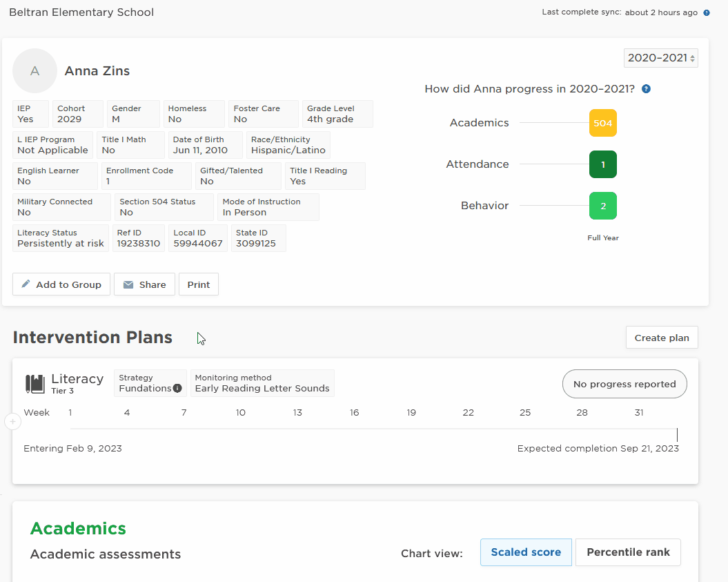Click Anna Zins's avatar circle

coord(35,70)
